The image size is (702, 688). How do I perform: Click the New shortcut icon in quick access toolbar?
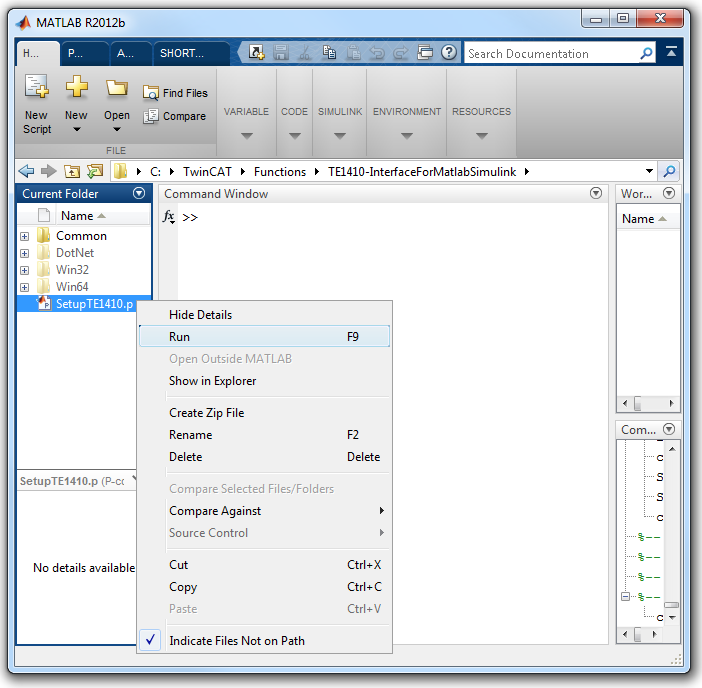257,53
